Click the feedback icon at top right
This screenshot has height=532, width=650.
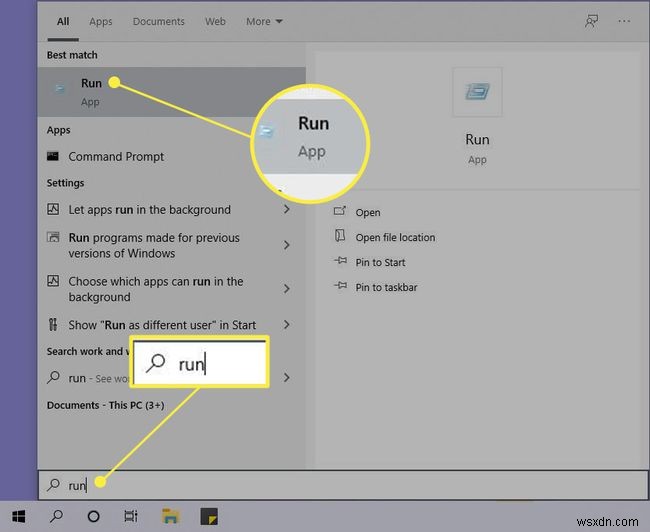pos(592,21)
